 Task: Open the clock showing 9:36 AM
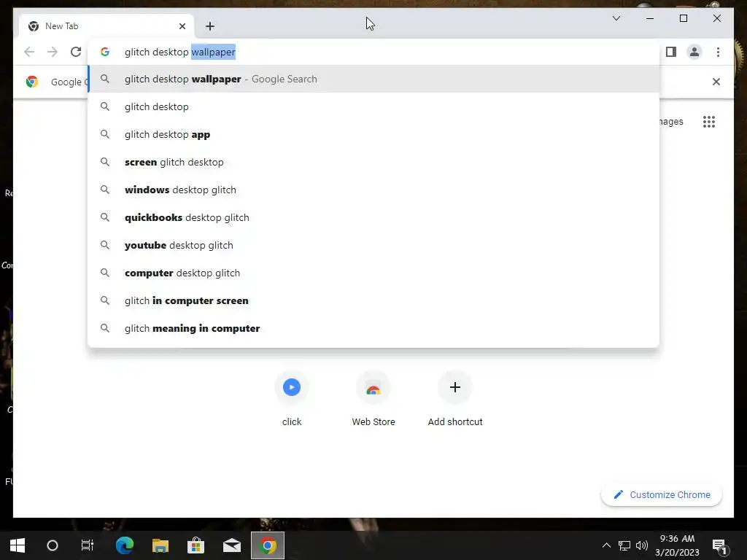(677, 545)
